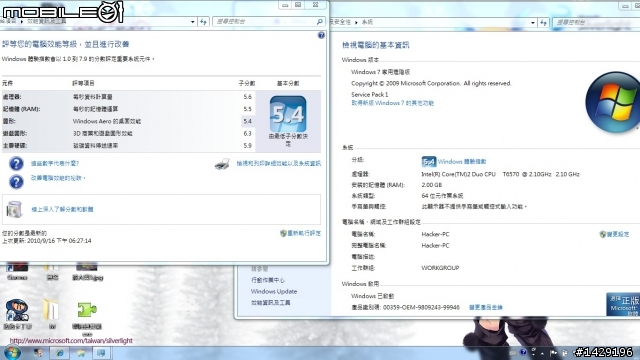Image resolution: width=640 pixels, height=360 pixels.
Task: Click the 這些數字代表什麼 link
Action: [55, 164]
